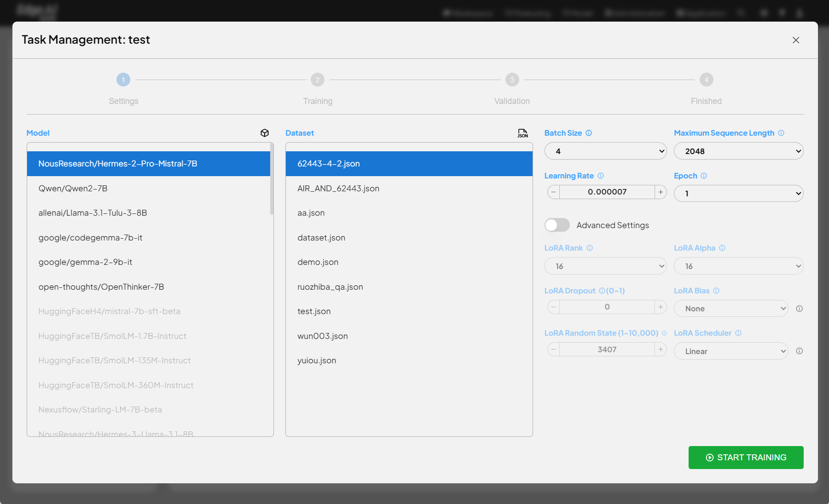Click the Learning Rate info icon
Viewport: 829px width, 504px height.
pos(601,175)
